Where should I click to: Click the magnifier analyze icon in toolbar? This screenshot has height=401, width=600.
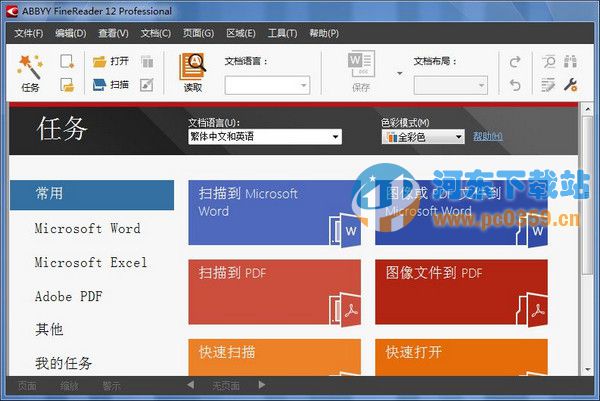(549, 62)
